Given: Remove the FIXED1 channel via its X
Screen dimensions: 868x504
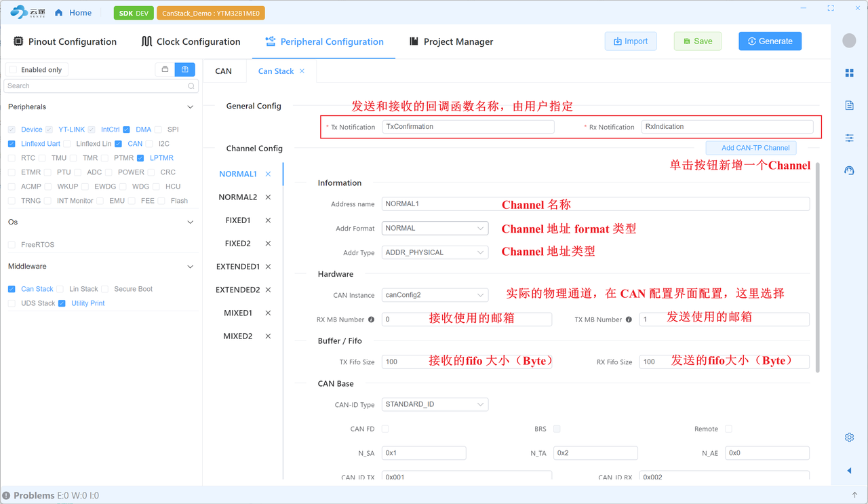Looking at the screenshot, I should coord(268,220).
